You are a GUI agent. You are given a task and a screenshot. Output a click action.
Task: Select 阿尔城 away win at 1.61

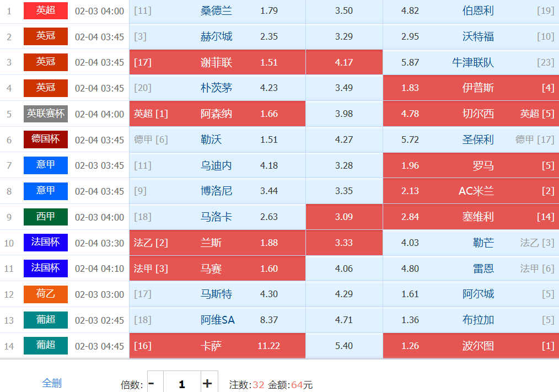470,294
